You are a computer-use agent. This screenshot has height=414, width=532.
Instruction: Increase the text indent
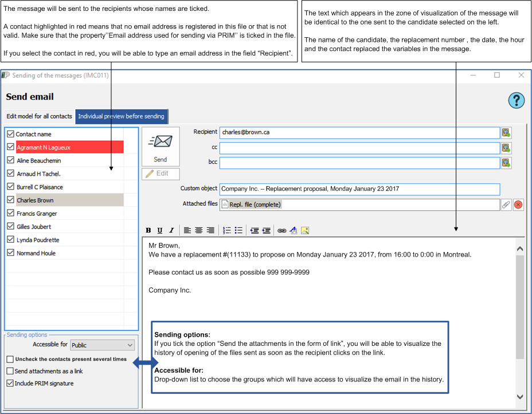[267, 230]
